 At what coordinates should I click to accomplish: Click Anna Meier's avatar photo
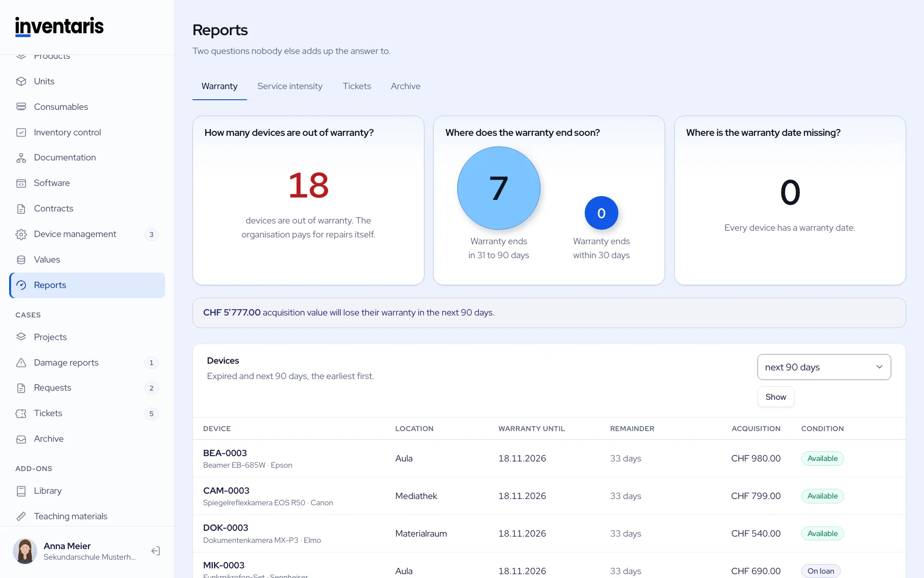[x=25, y=551]
